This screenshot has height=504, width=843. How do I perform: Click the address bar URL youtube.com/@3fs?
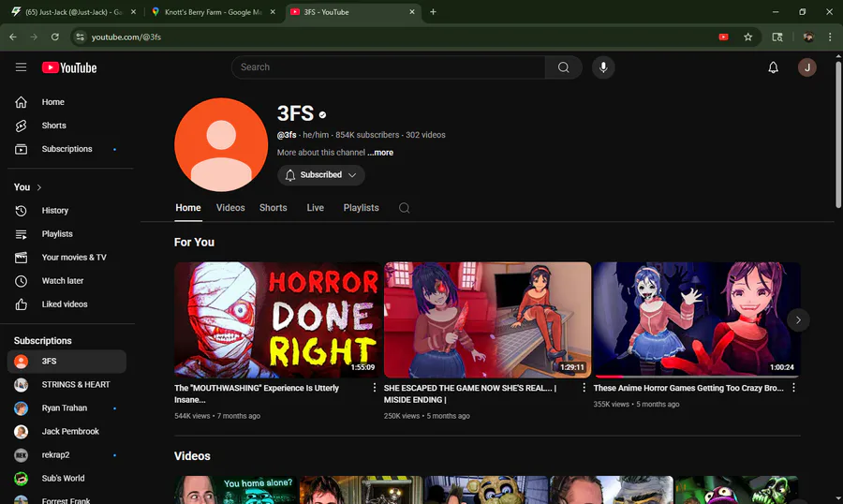pos(126,37)
